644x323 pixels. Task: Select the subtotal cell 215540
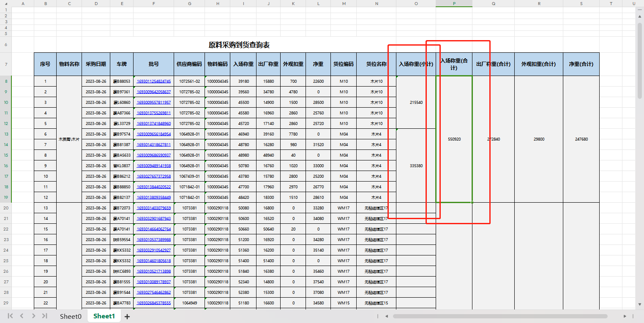[416, 102]
